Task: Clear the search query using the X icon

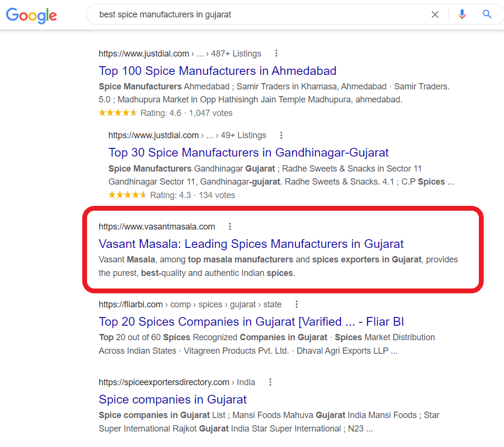Action: coord(435,14)
